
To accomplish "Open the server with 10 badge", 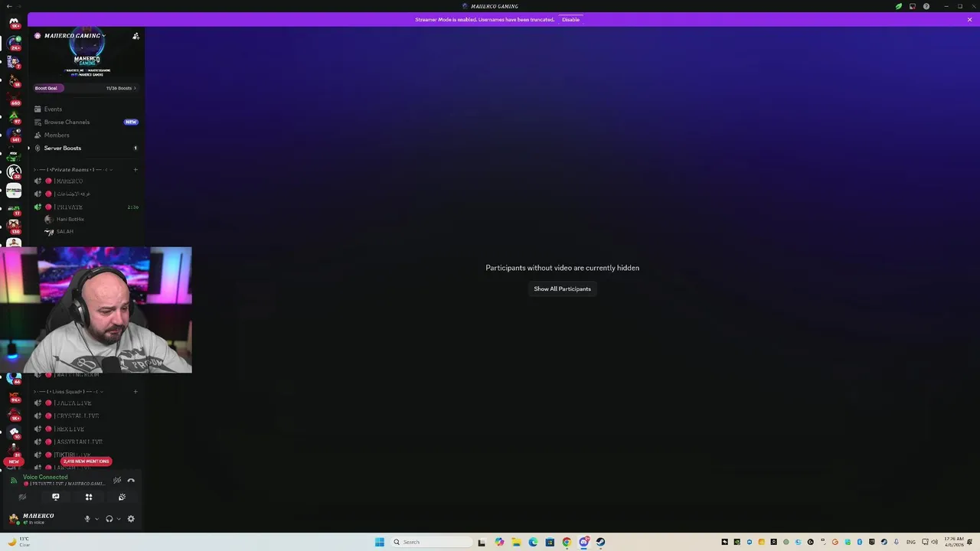I will [x=14, y=432].
